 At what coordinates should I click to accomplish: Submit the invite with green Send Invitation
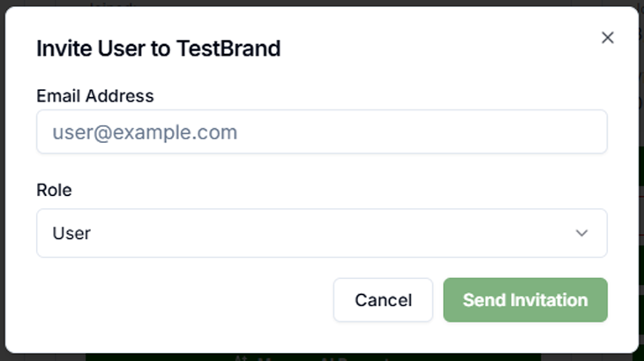(x=525, y=300)
